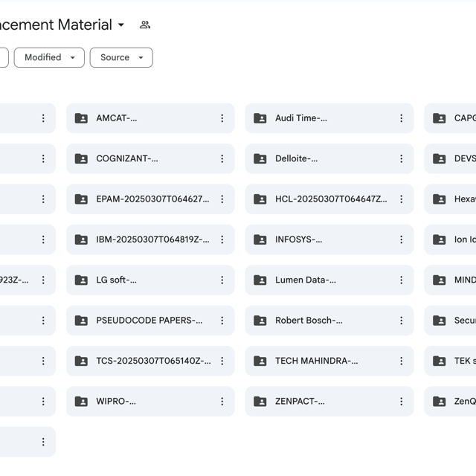
Task: Click the shared people icon
Action: (145, 25)
